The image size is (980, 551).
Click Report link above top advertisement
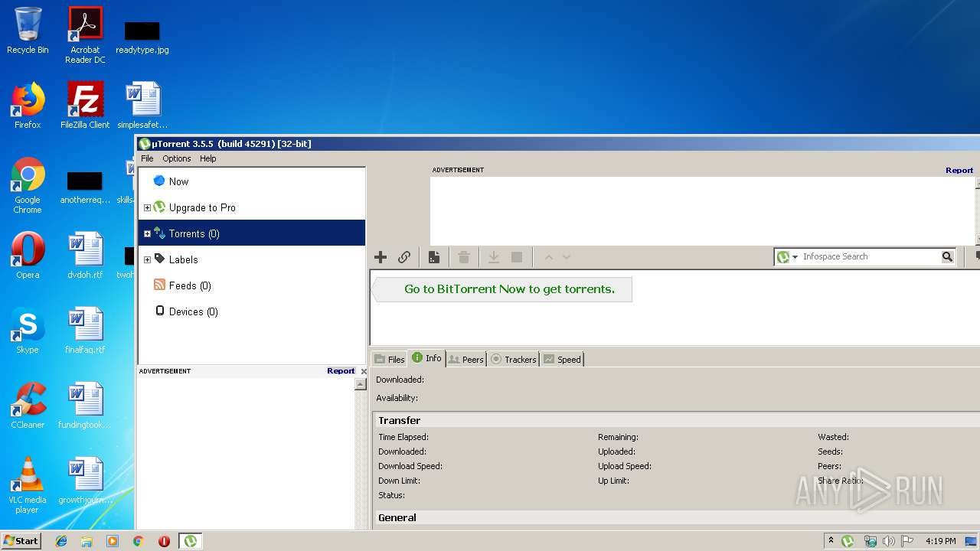pyautogui.click(x=959, y=170)
